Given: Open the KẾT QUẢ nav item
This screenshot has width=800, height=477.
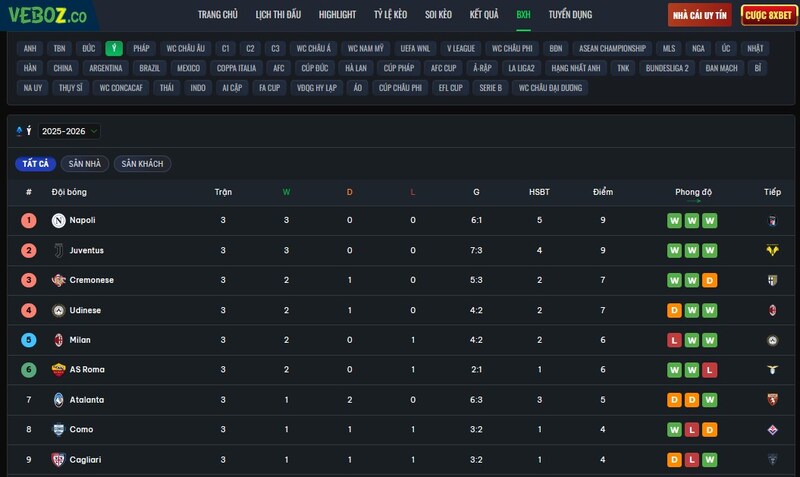Looking at the screenshot, I should (x=484, y=15).
